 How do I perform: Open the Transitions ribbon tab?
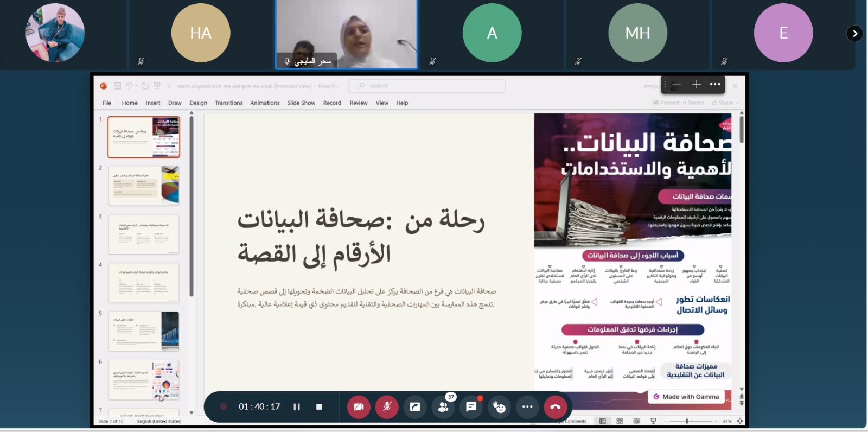point(228,103)
